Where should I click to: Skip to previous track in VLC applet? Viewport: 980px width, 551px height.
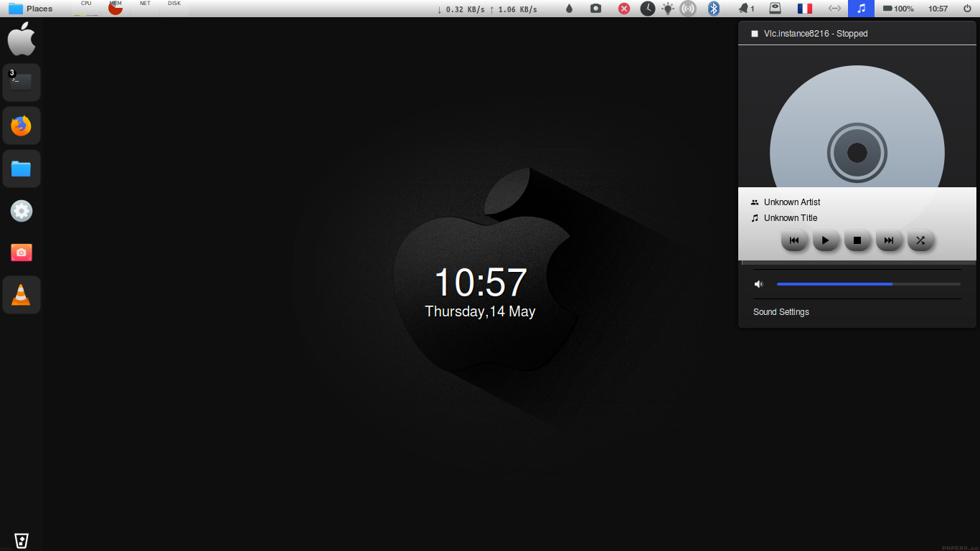tap(794, 240)
